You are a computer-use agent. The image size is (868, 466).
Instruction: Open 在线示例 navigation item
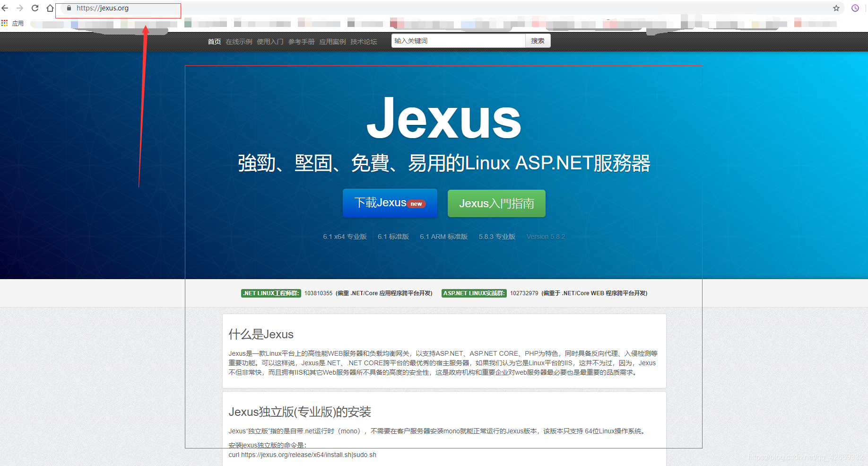click(239, 42)
